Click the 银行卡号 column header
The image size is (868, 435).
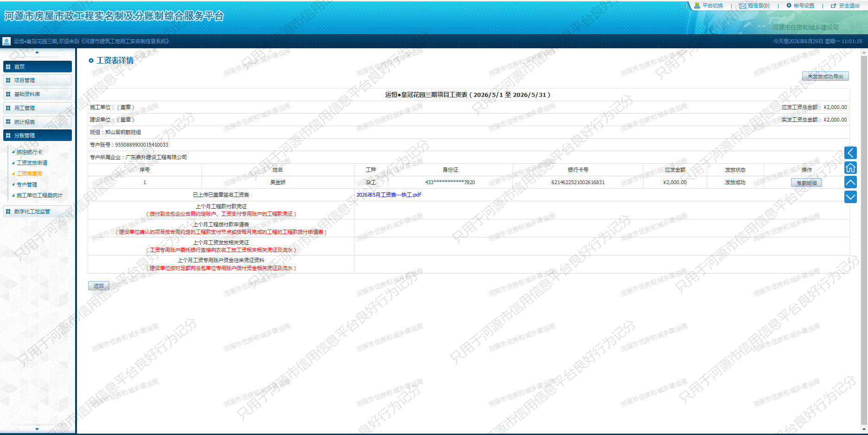pos(578,170)
